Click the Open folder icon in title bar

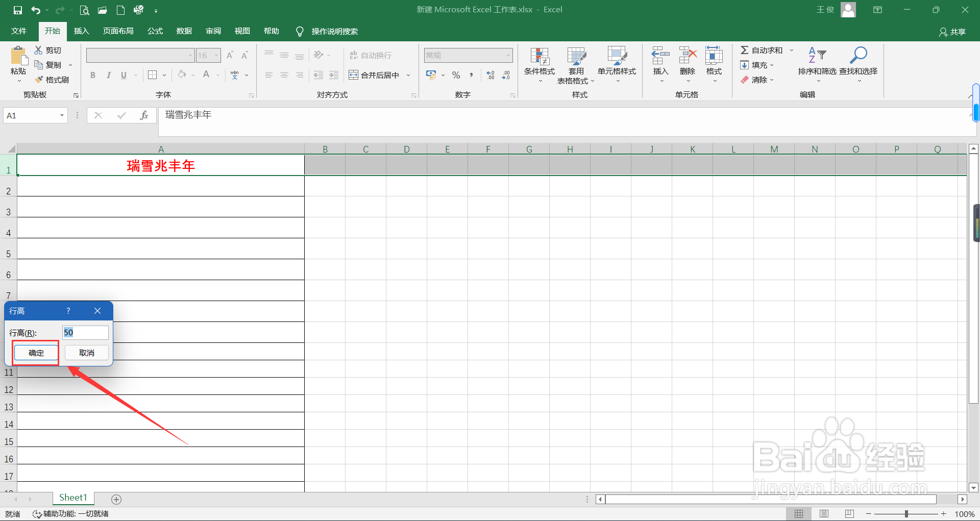pyautogui.click(x=103, y=10)
